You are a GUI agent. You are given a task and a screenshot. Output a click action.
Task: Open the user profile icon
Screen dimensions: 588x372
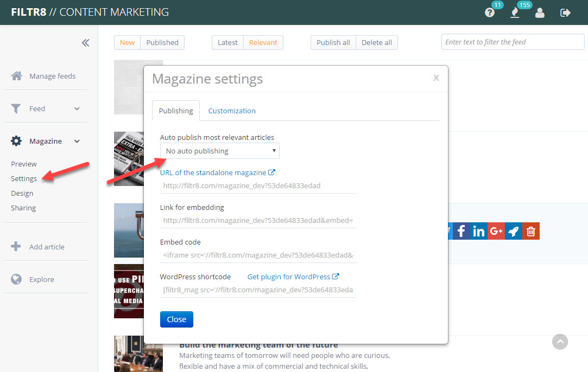[x=540, y=12]
